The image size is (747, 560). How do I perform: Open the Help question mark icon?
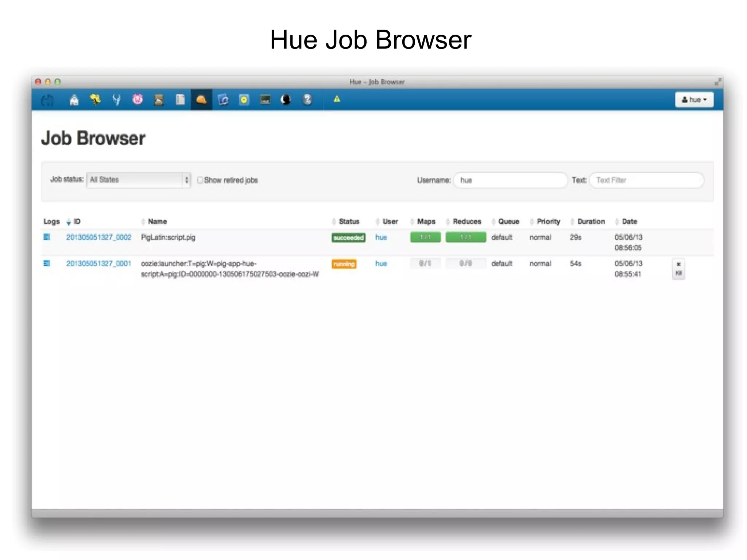307,100
